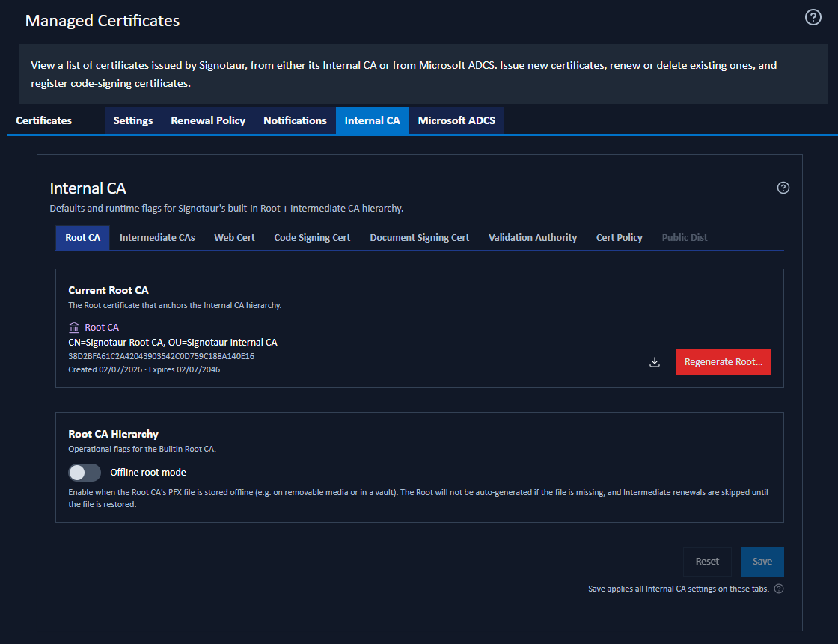Screen dimensions: 838x644
Task: Go to the Notifications tab
Action: tap(295, 120)
